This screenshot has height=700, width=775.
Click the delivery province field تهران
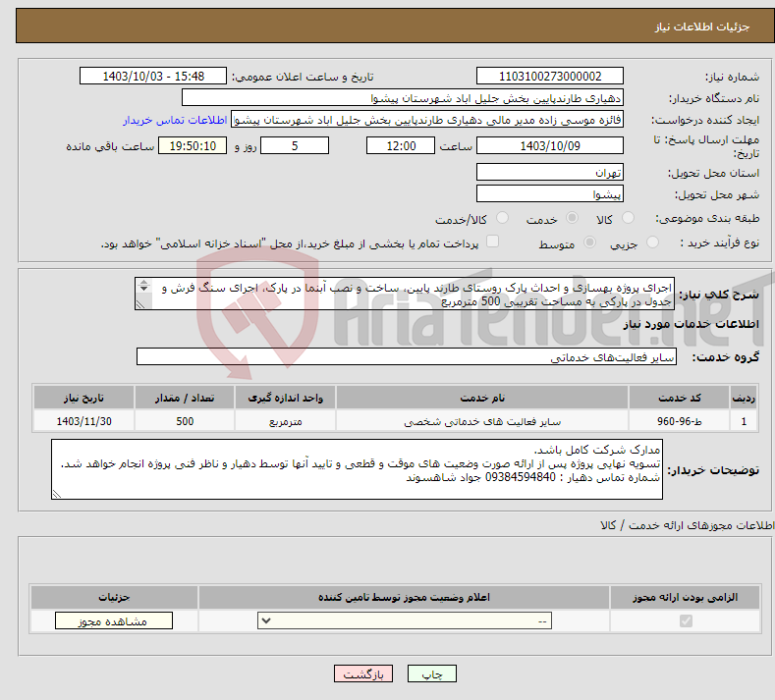[x=550, y=172]
